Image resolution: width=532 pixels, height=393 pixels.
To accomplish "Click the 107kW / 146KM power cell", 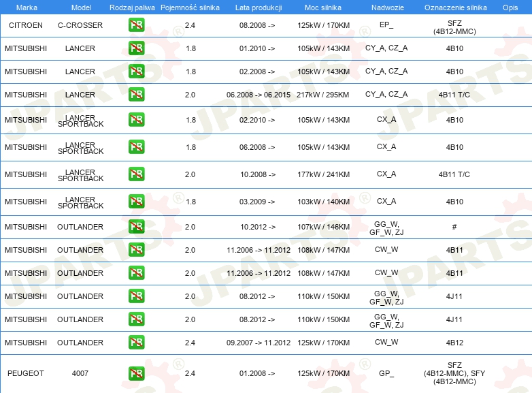I will pos(323,227).
